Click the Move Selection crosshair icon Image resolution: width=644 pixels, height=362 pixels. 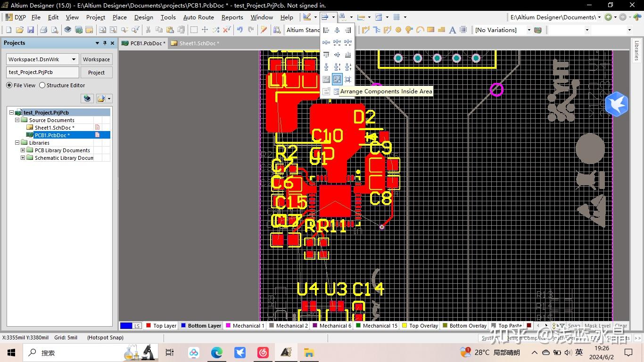point(205,30)
